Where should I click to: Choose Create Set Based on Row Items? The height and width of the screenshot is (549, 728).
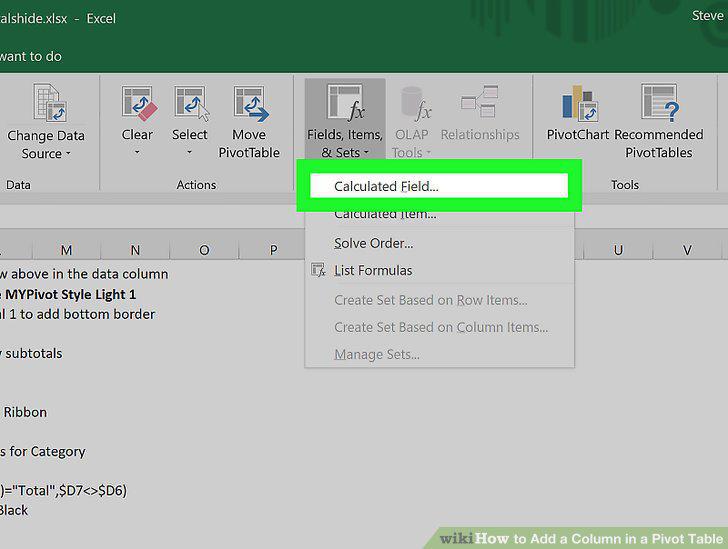pos(439,300)
